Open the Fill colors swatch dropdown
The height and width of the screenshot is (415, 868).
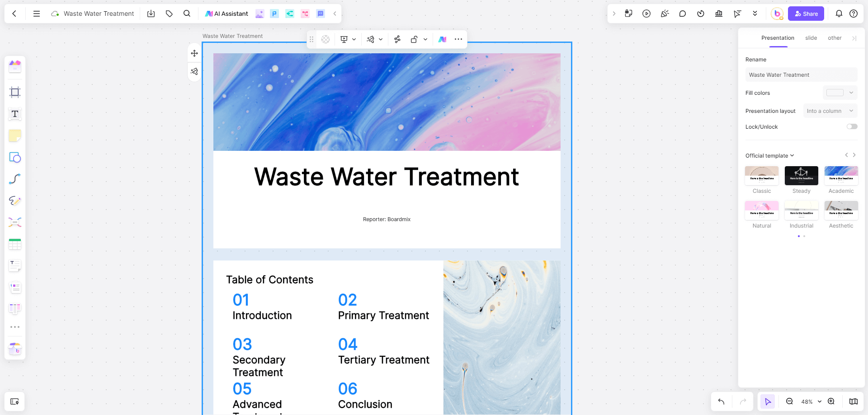pyautogui.click(x=840, y=93)
